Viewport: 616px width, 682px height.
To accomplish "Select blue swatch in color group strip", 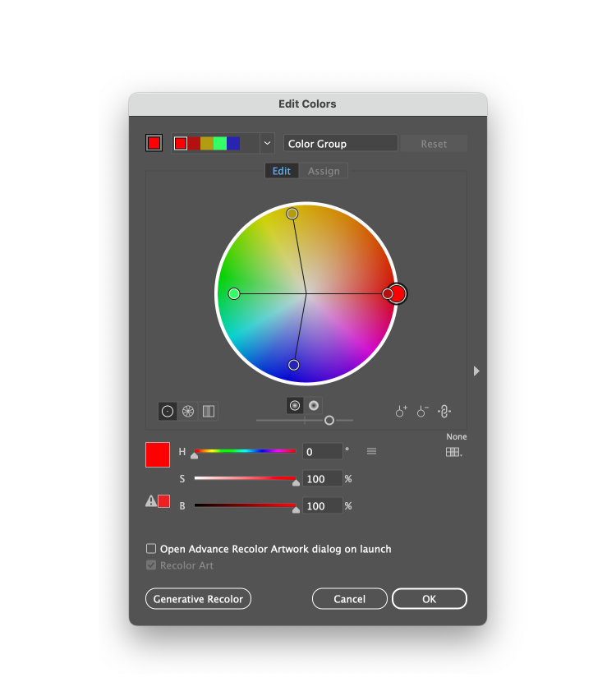I will (233, 143).
